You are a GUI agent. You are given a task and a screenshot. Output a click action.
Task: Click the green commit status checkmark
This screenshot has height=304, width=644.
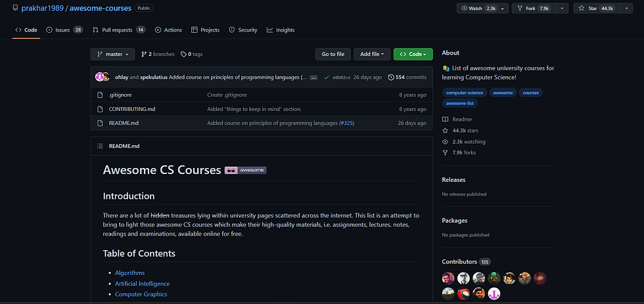click(326, 77)
